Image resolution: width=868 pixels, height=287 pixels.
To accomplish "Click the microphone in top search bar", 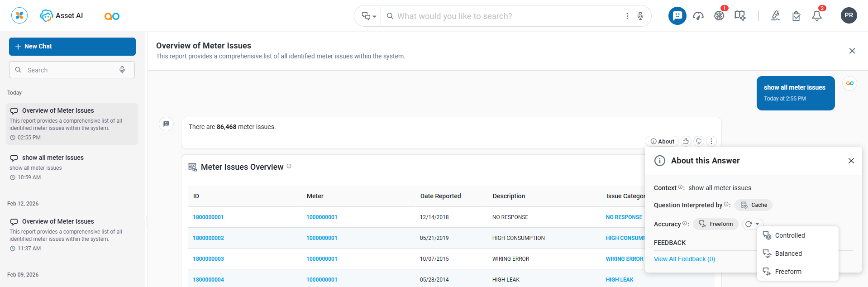I will [x=640, y=16].
